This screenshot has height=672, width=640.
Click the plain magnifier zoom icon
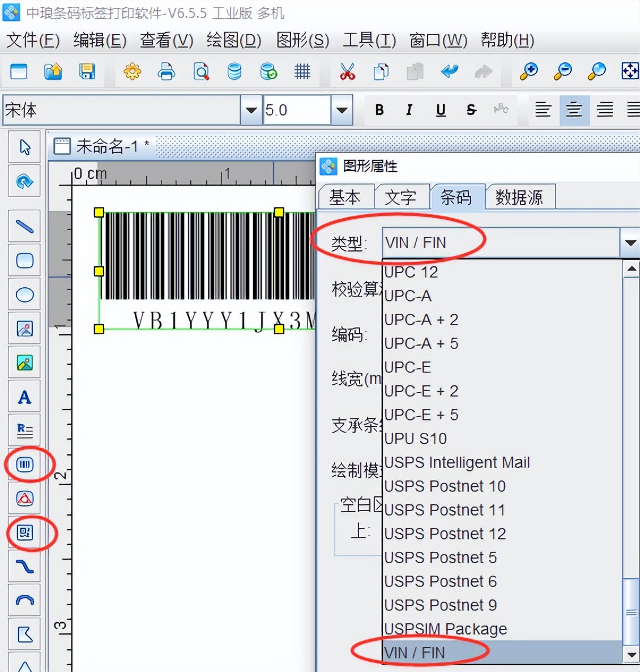[596, 71]
